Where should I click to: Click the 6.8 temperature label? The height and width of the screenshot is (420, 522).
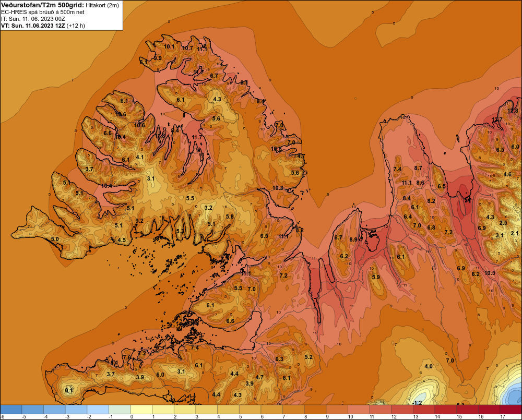pos(431,228)
